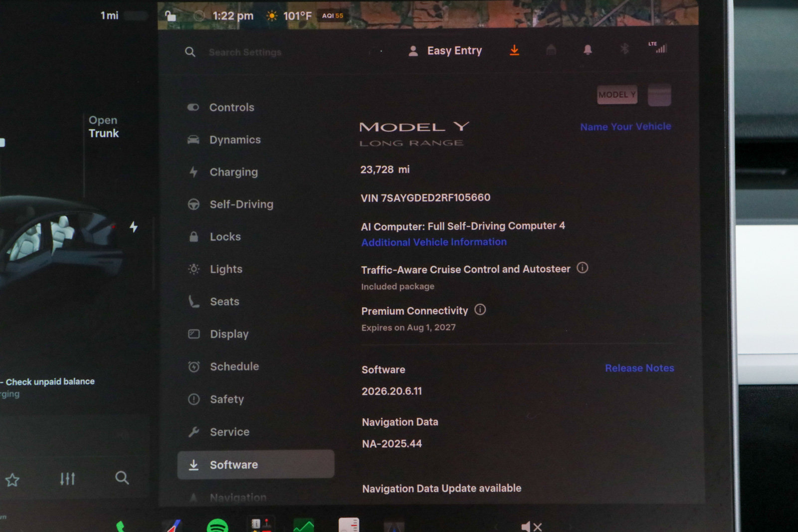Open the green stock chart app
The image size is (798, 532).
303,526
